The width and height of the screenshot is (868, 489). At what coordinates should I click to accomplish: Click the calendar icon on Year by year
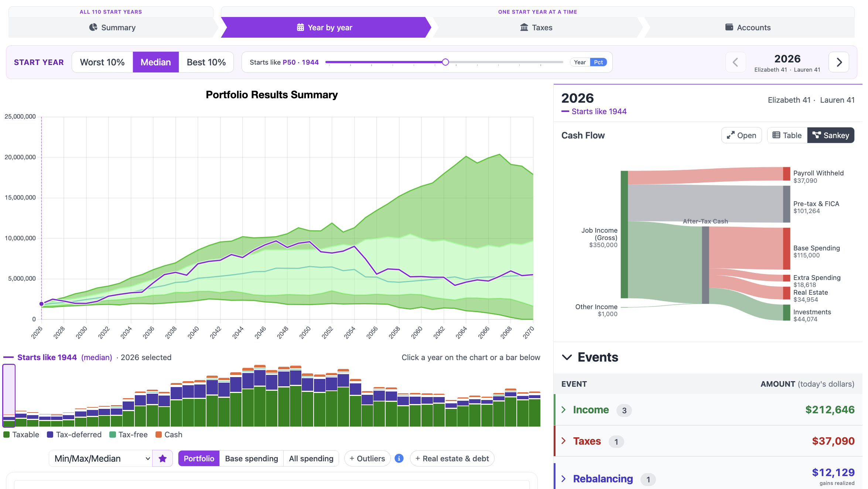300,27
